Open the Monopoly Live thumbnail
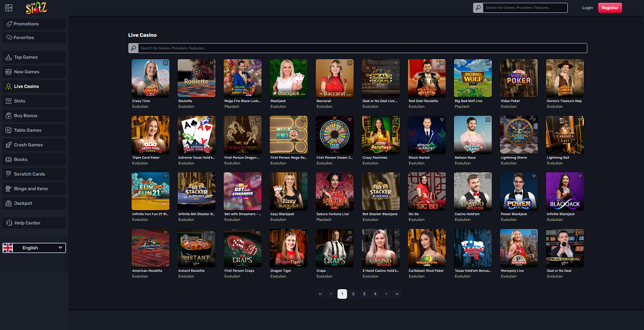Image resolution: width=644 pixels, height=330 pixels. tap(519, 248)
